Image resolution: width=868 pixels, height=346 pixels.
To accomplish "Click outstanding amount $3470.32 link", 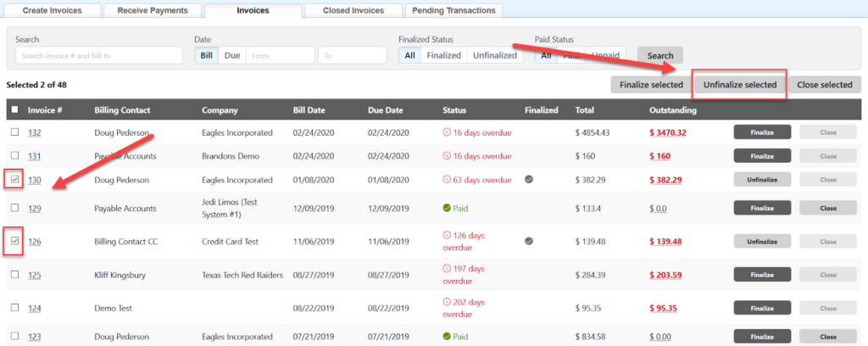I will 667,132.
